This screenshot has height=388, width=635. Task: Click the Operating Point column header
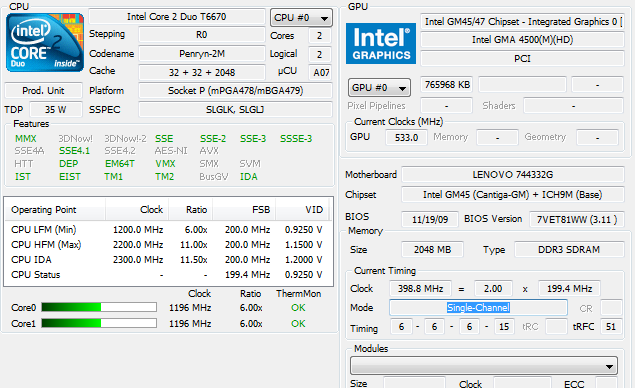(55, 210)
